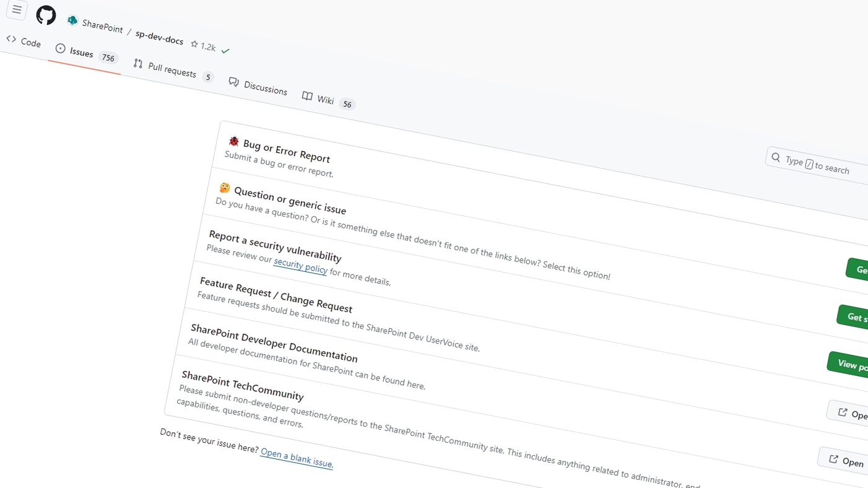868x488 pixels.
Task: Click the magnifier icon in search box
Action: coord(776,157)
